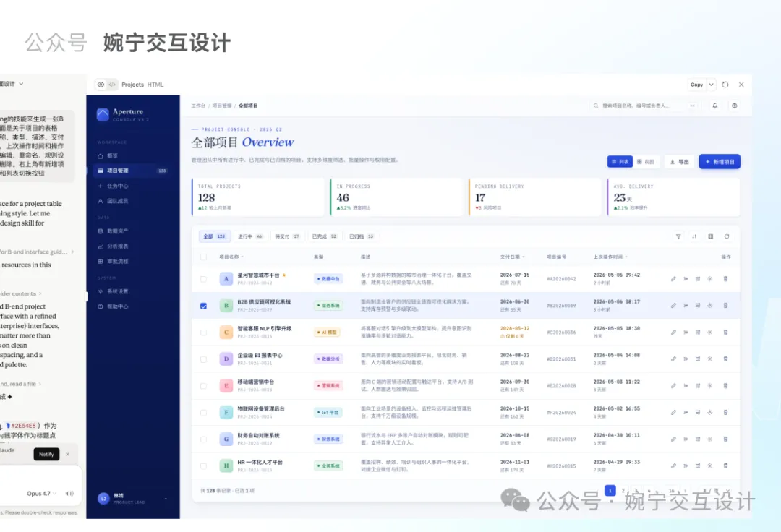Select the 全部 128 tab
781x532 pixels.
[x=215, y=236]
